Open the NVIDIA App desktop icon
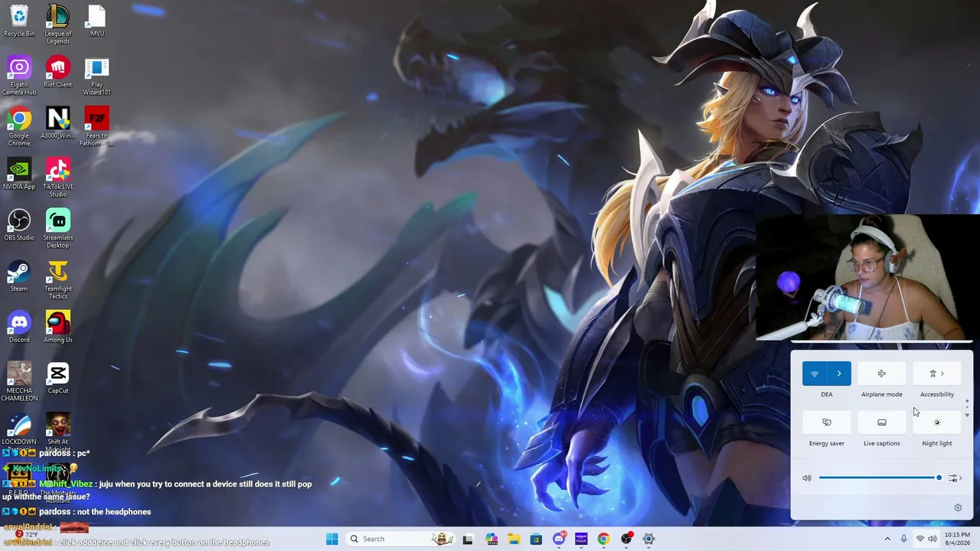Image resolution: width=980 pixels, height=551 pixels. click(19, 174)
